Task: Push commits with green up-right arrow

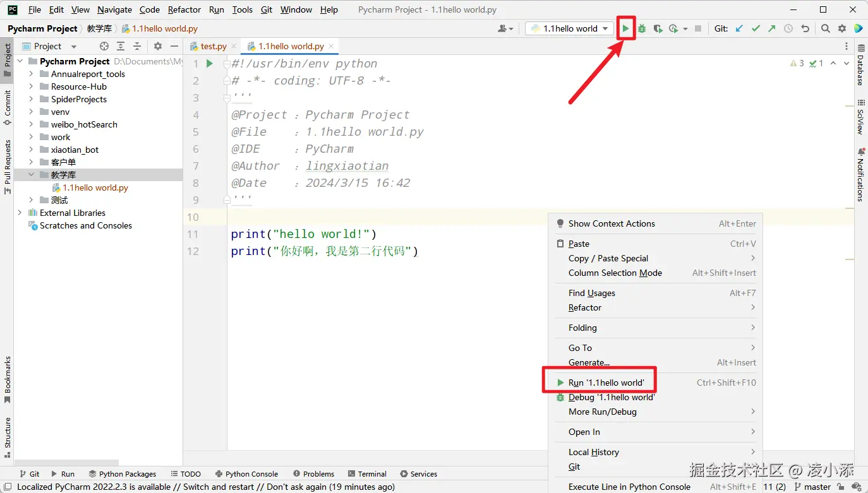Action: point(772,28)
